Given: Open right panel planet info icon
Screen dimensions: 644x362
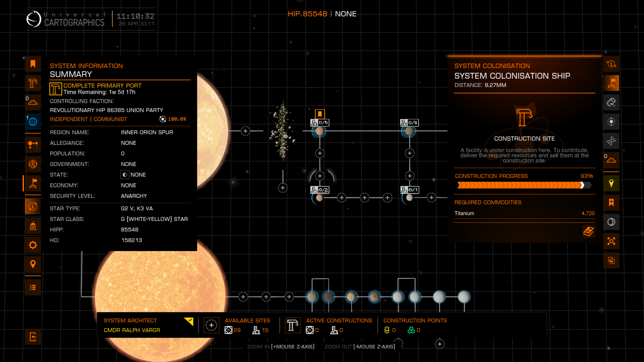Looking at the screenshot, I should 611,64.
